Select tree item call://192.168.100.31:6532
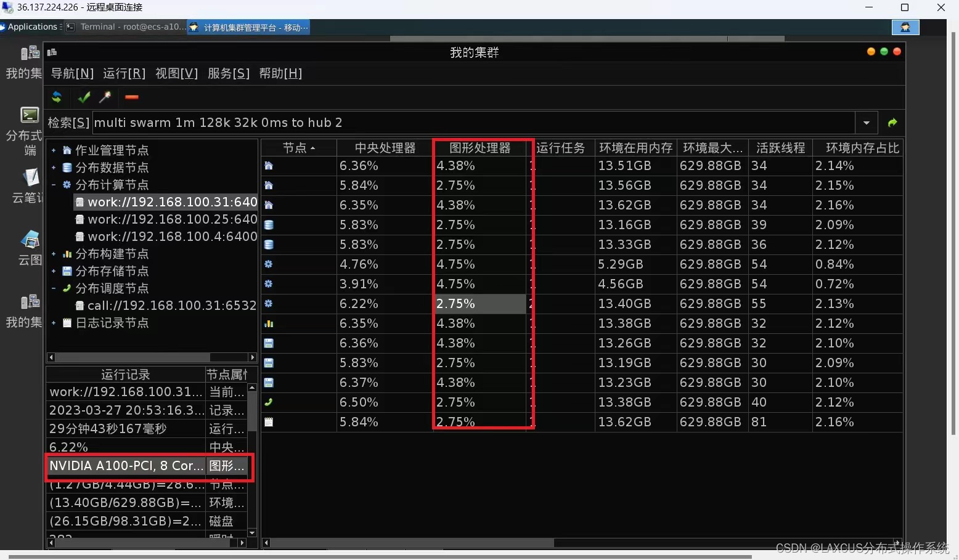 pyautogui.click(x=166, y=306)
